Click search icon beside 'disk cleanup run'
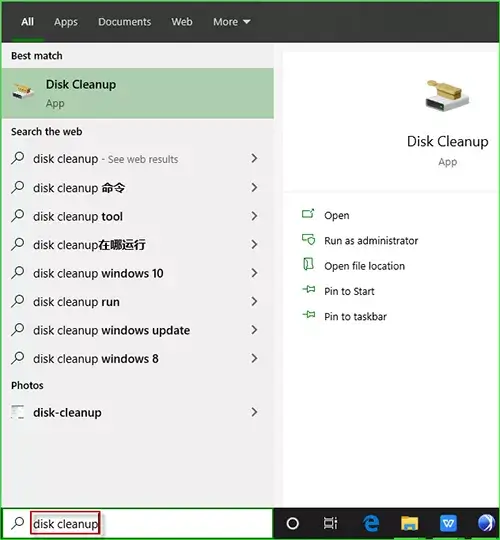 (x=18, y=301)
